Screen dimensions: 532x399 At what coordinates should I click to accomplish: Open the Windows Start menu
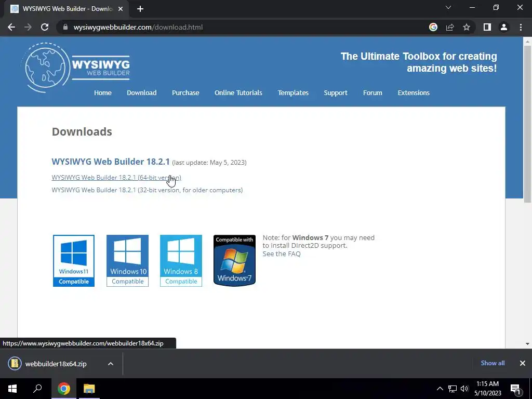(x=12, y=389)
